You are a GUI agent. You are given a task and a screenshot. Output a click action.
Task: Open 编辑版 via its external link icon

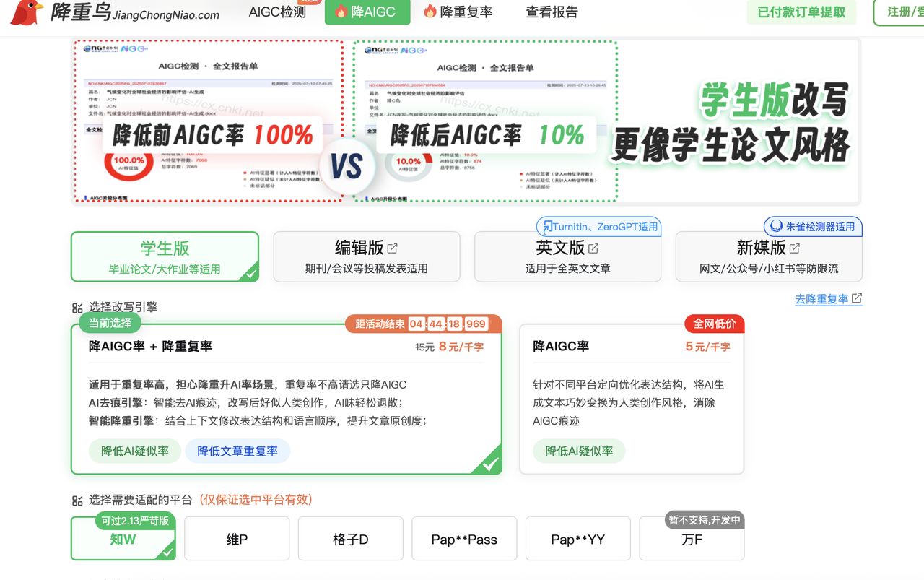[x=391, y=249]
